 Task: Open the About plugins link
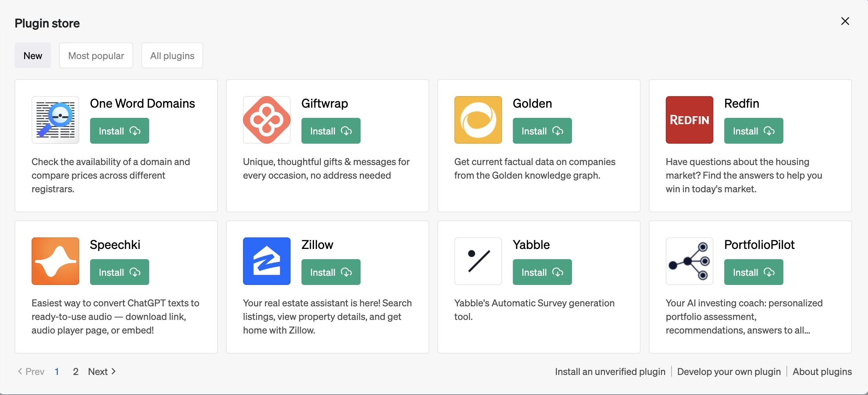click(x=822, y=372)
